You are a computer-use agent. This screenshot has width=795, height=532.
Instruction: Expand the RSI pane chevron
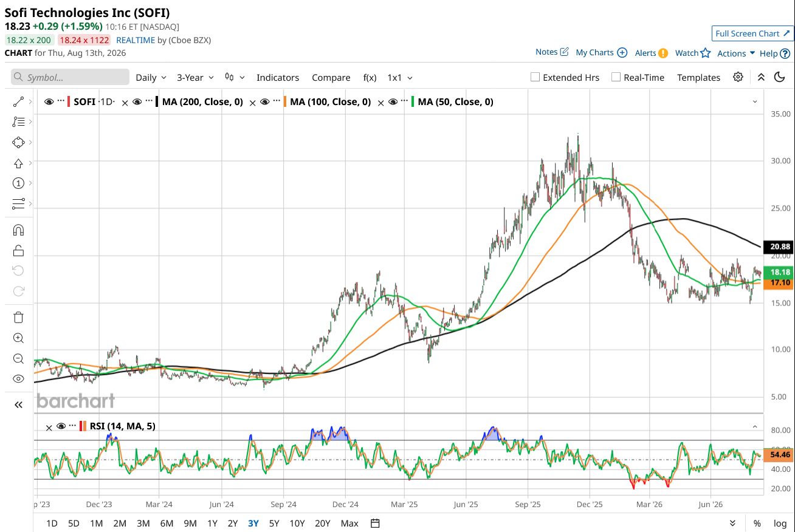pos(755,426)
